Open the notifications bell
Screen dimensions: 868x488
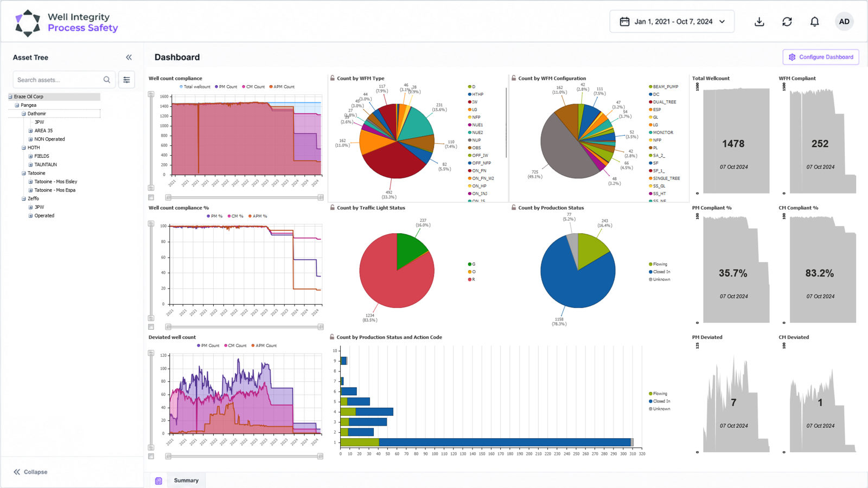tap(815, 22)
